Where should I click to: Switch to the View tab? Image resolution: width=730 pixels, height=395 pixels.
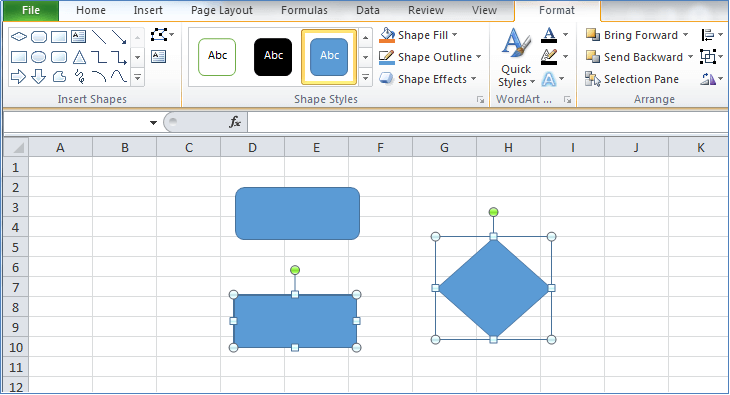tap(484, 10)
